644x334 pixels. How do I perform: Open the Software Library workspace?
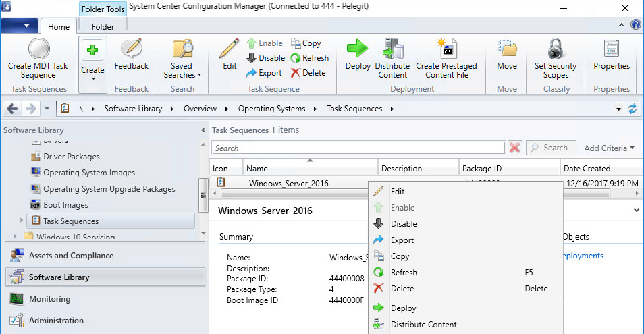(105, 277)
